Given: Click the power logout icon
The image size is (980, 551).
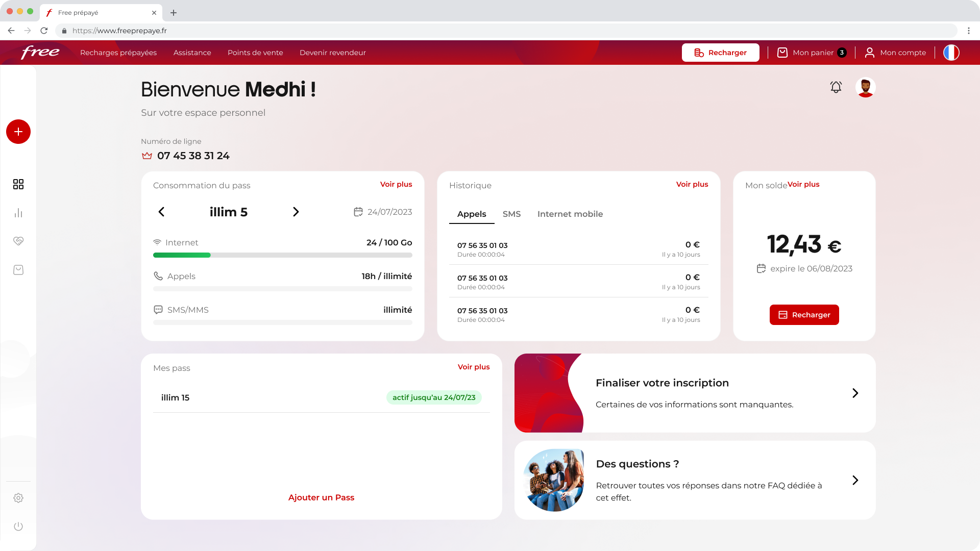Looking at the screenshot, I should pos(18,527).
